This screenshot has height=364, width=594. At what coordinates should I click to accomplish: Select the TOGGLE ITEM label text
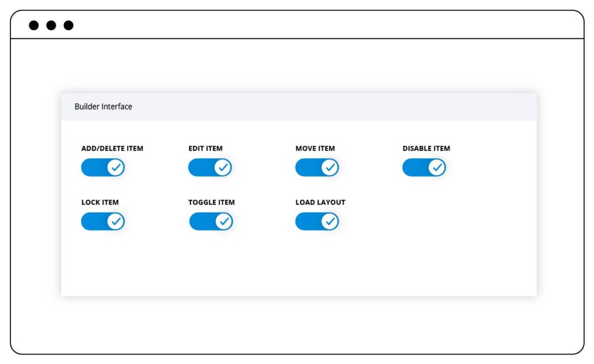(211, 202)
